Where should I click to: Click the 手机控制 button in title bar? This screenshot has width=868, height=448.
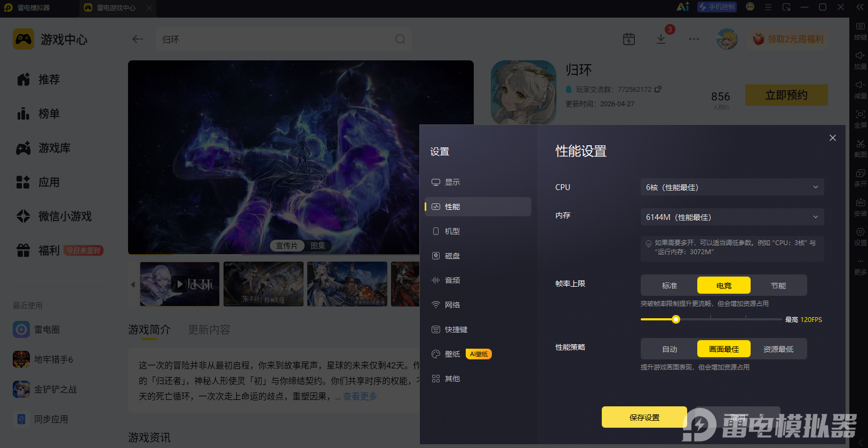click(x=717, y=7)
